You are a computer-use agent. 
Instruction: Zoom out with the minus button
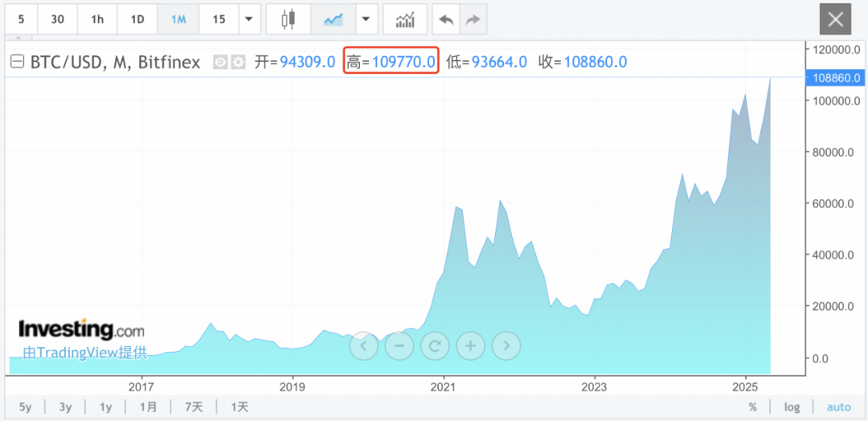click(399, 346)
